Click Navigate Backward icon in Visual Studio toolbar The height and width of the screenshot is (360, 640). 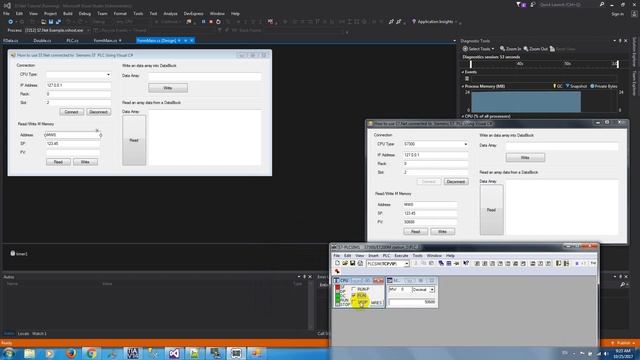click(11, 22)
